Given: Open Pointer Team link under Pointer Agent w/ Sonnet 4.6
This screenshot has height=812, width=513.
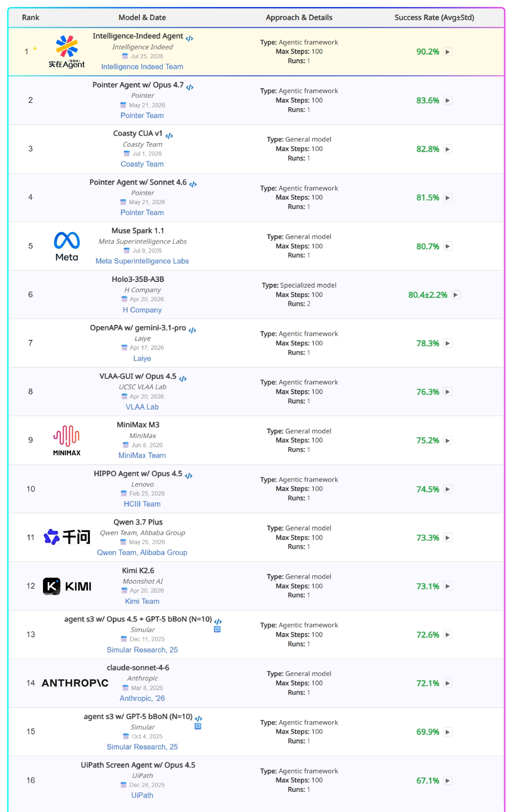Looking at the screenshot, I should (142, 213).
